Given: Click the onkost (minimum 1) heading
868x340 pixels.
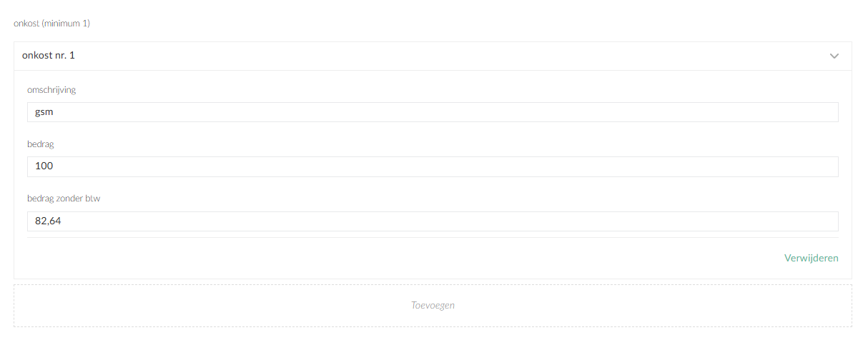Looking at the screenshot, I should [51, 24].
